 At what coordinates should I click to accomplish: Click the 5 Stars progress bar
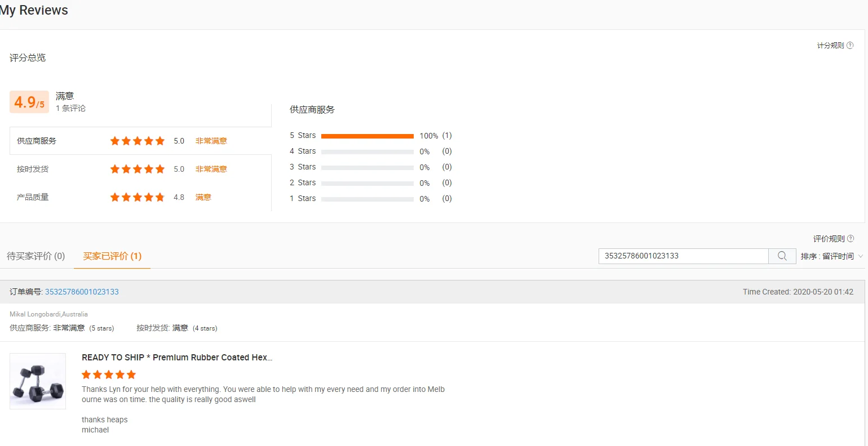click(367, 136)
